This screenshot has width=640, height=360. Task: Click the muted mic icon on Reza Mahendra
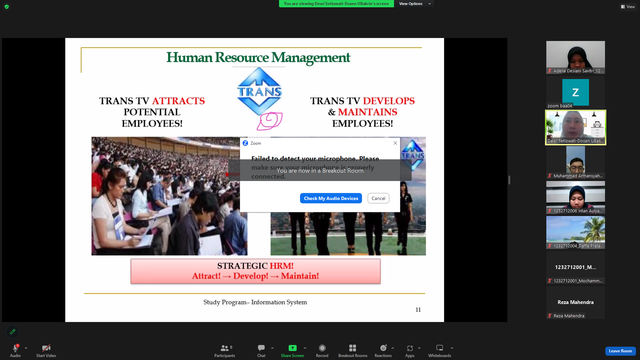click(x=550, y=316)
